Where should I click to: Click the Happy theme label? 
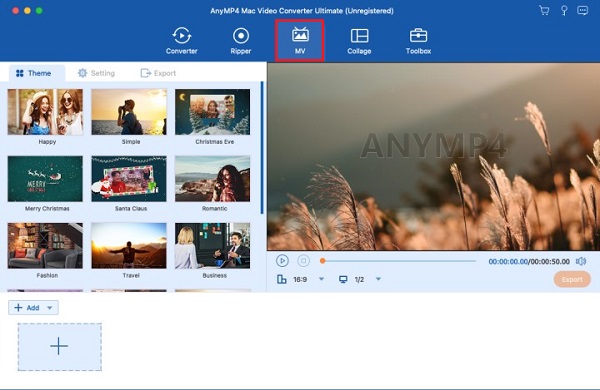[x=47, y=142]
